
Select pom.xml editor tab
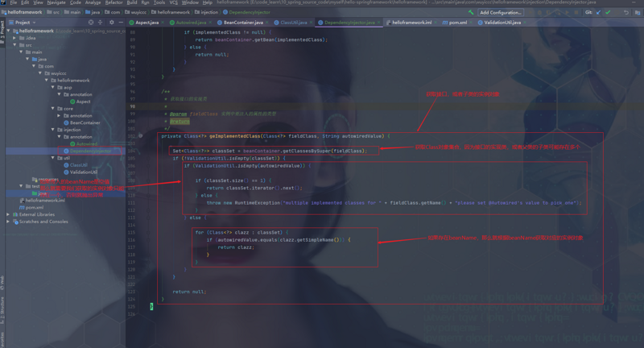[x=455, y=23]
